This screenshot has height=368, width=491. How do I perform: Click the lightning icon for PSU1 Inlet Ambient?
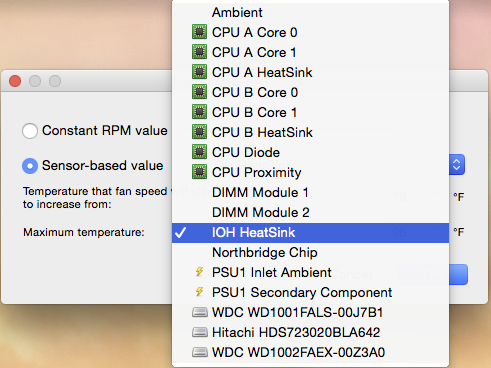(199, 272)
